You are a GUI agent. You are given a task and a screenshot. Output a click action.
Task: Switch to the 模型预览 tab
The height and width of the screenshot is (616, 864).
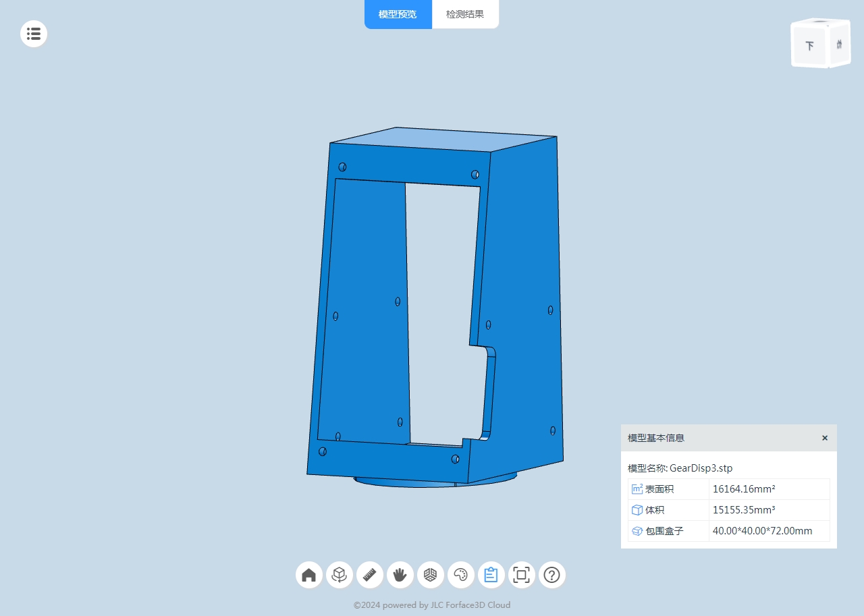tap(398, 14)
